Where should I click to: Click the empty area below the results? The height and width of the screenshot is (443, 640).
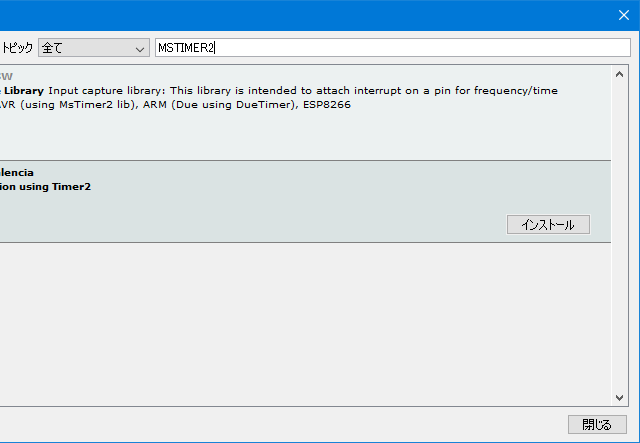pos(300,320)
